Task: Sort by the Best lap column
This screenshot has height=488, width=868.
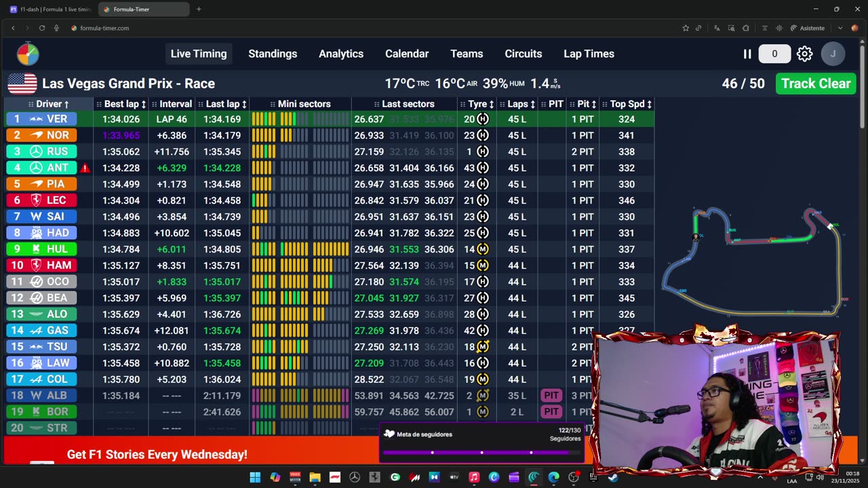Action: pos(121,104)
